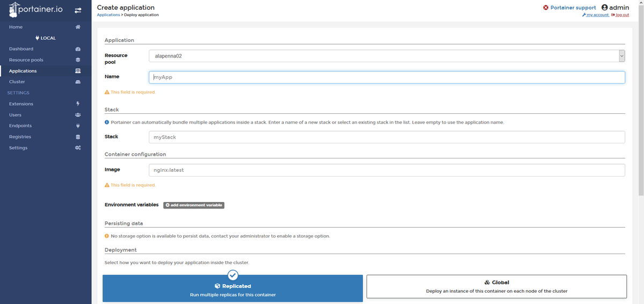
Task: Click the Applications laptop icon
Action: click(78, 71)
